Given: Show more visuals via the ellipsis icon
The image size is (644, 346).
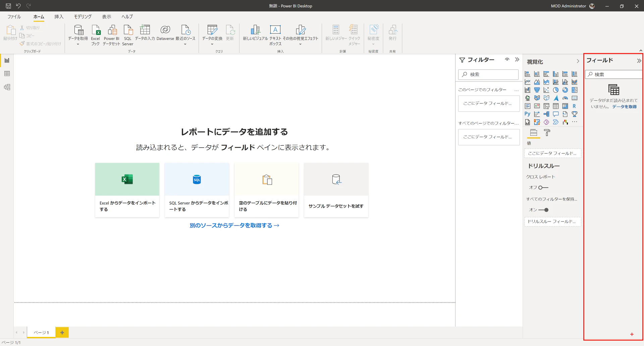Looking at the screenshot, I should coord(575,122).
